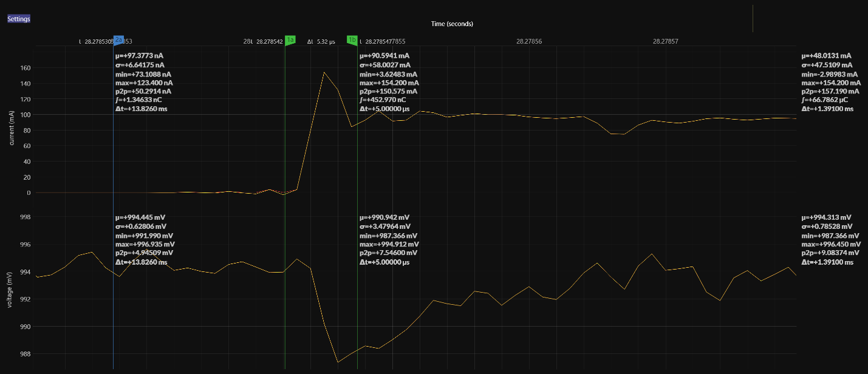868x374 pixels.
Task: Click the min=-2.98983 mA statistic
Action: tap(830, 73)
